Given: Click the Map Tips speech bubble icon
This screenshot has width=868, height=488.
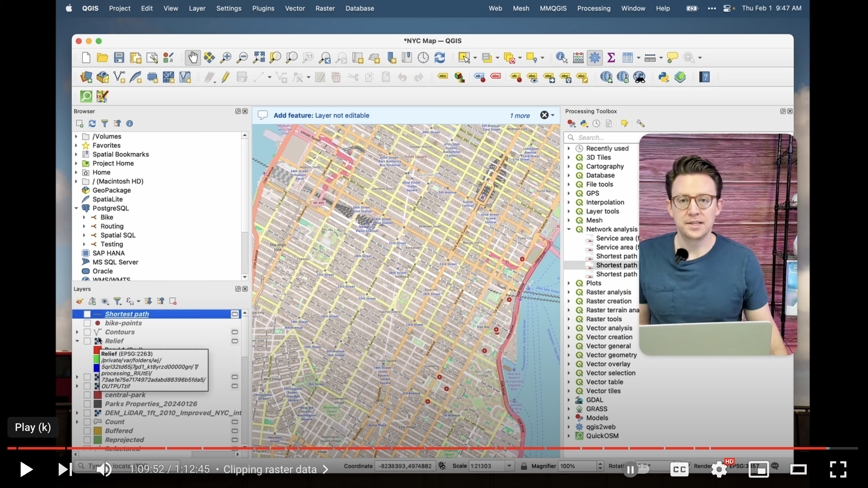Looking at the screenshot, I should pos(672,57).
